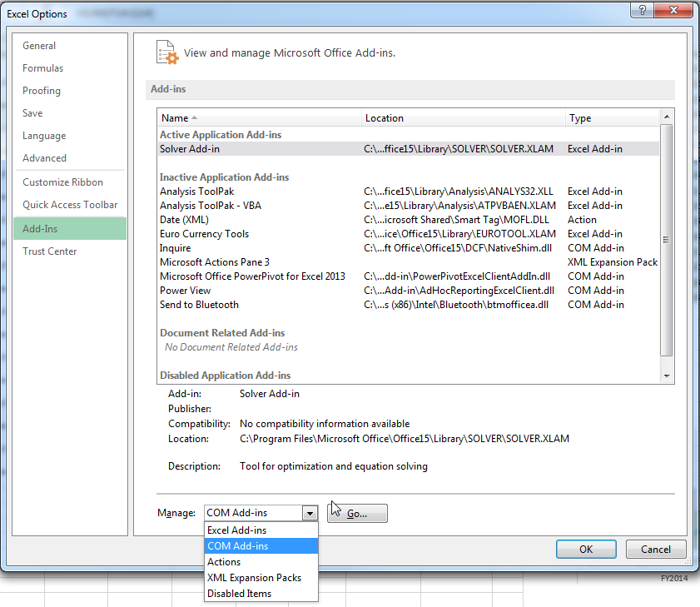
Task: Click the EUROTOOL.XLAM location path
Action: point(459,234)
